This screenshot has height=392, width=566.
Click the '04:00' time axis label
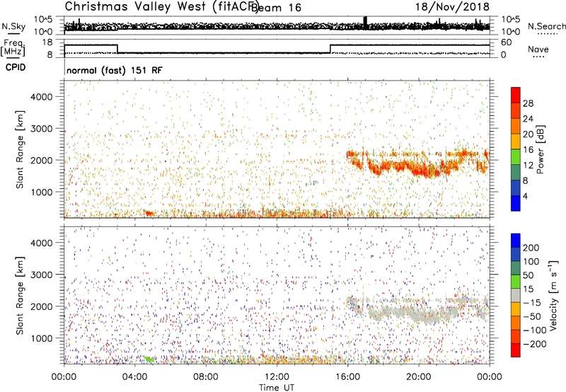click(x=135, y=377)
